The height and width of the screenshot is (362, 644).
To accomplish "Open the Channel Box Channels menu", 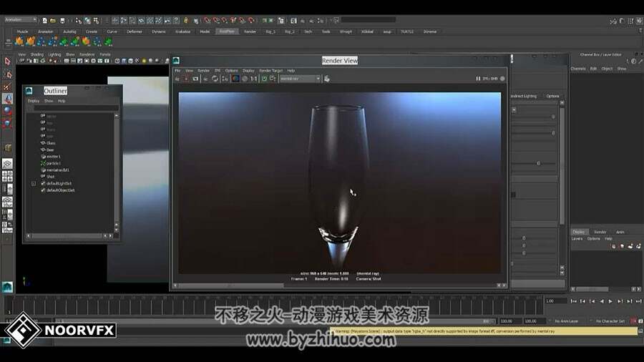I will coord(578,69).
